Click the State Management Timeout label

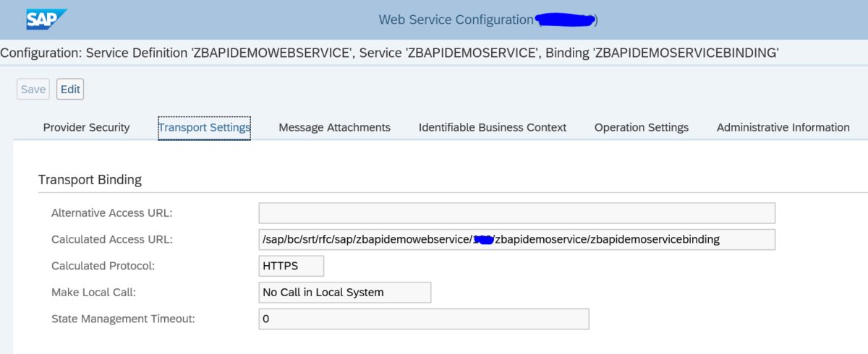click(123, 319)
